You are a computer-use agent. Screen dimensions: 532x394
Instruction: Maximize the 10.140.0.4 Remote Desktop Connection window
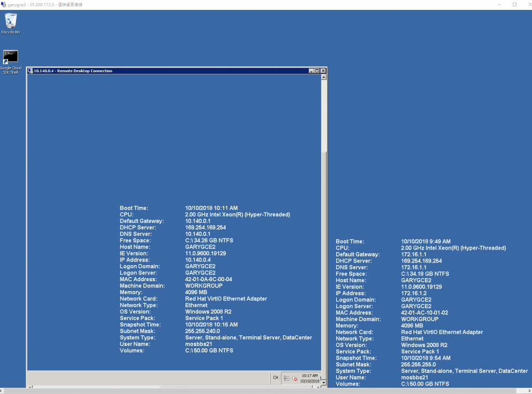[x=317, y=71]
